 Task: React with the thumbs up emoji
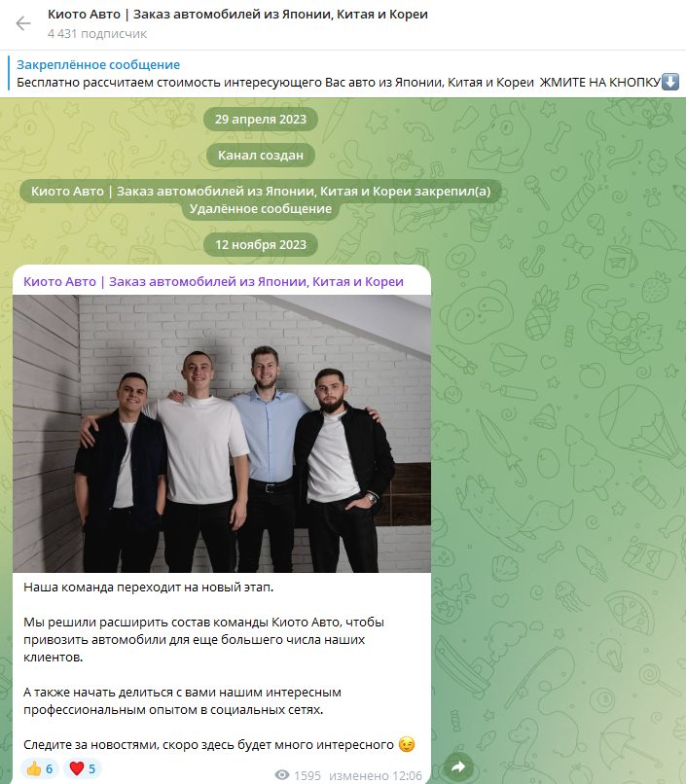[x=40, y=768]
